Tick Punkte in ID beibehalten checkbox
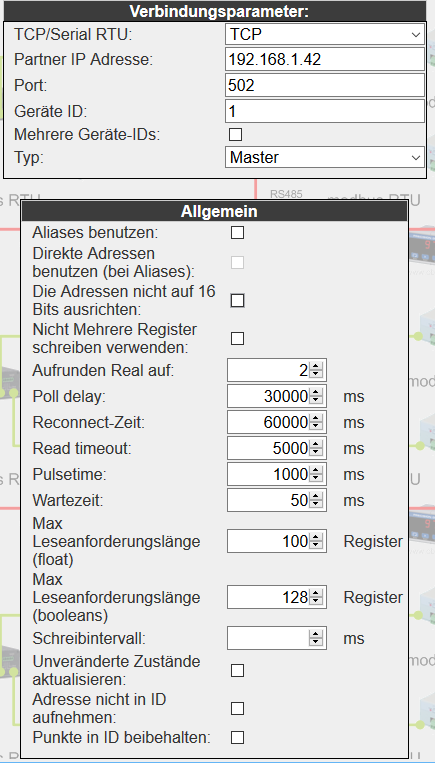 click(237, 738)
